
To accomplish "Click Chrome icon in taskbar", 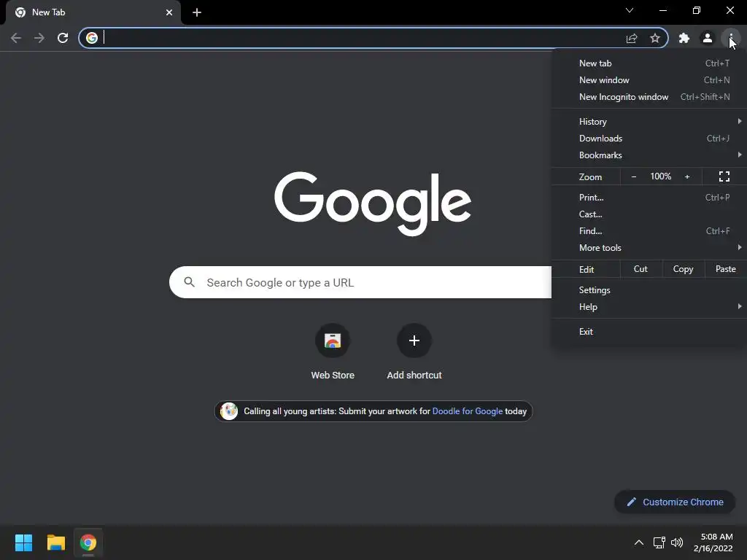I will (88, 542).
